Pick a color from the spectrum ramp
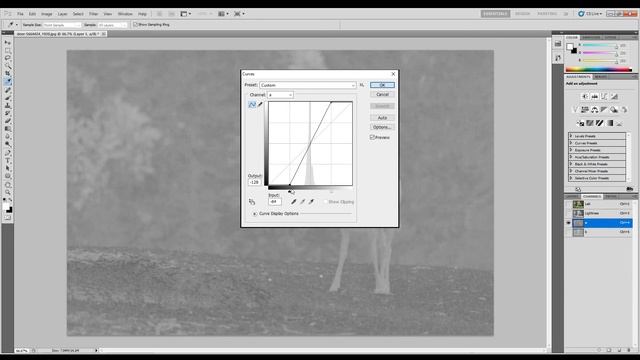Screen dimensions: 640x360 pos(598,70)
